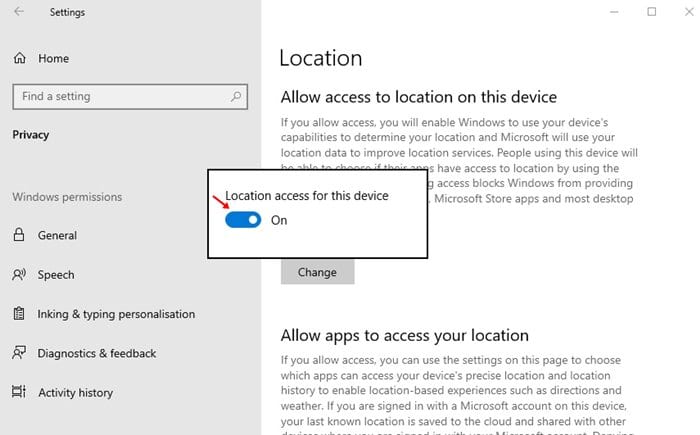Click the Activity history icon

[19, 392]
